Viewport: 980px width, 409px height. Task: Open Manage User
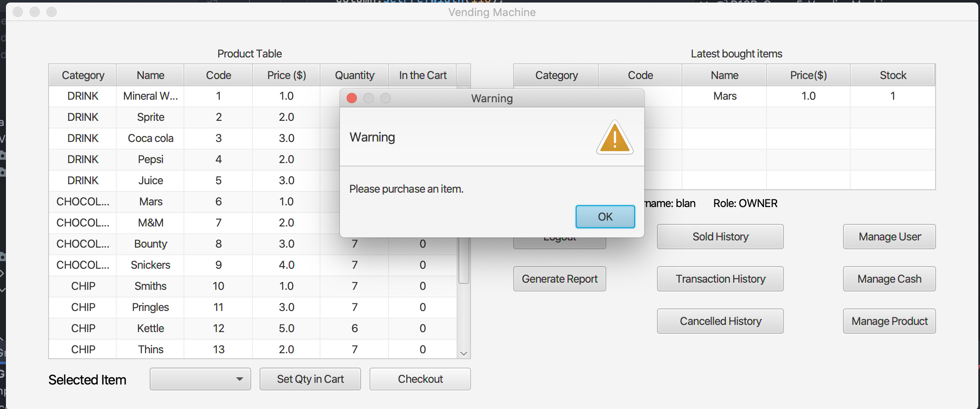[x=889, y=237]
